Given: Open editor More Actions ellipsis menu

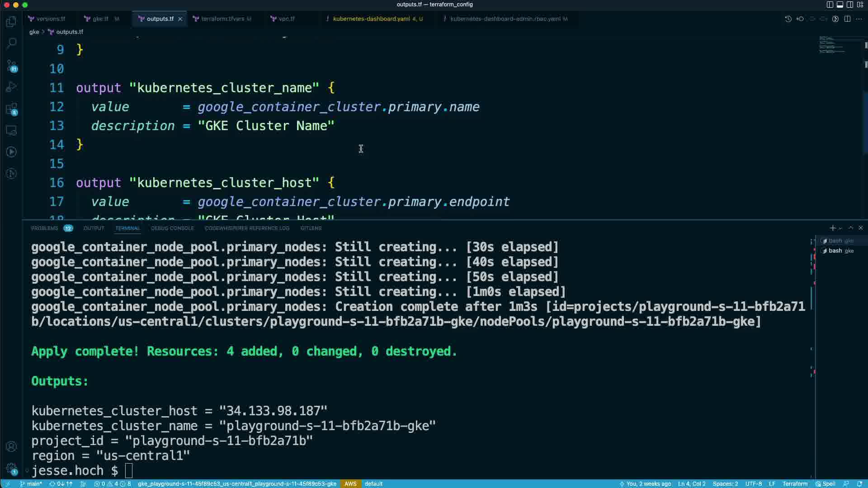Looking at the screenshot, I should (859, 19).
